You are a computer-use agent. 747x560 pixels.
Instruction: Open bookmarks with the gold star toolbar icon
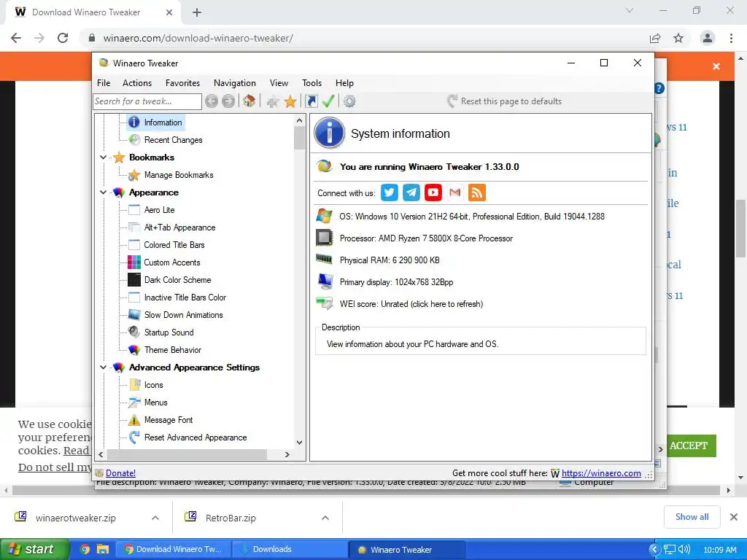coord(290,101)
